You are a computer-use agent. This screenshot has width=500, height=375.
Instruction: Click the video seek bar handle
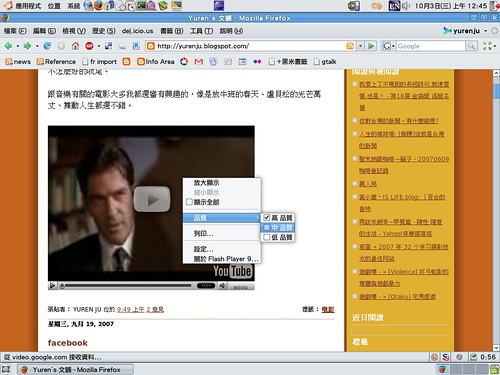(x=62, y=286)
